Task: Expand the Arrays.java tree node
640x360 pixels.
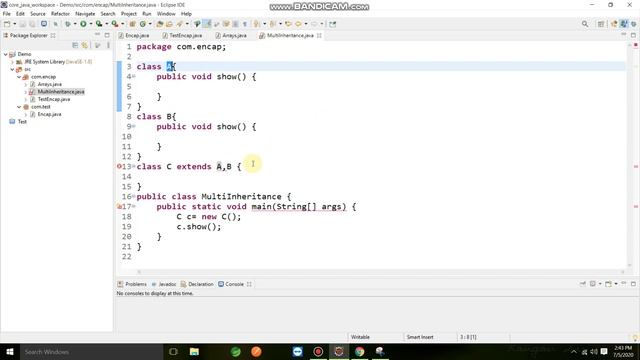Action: click(25, 84)
